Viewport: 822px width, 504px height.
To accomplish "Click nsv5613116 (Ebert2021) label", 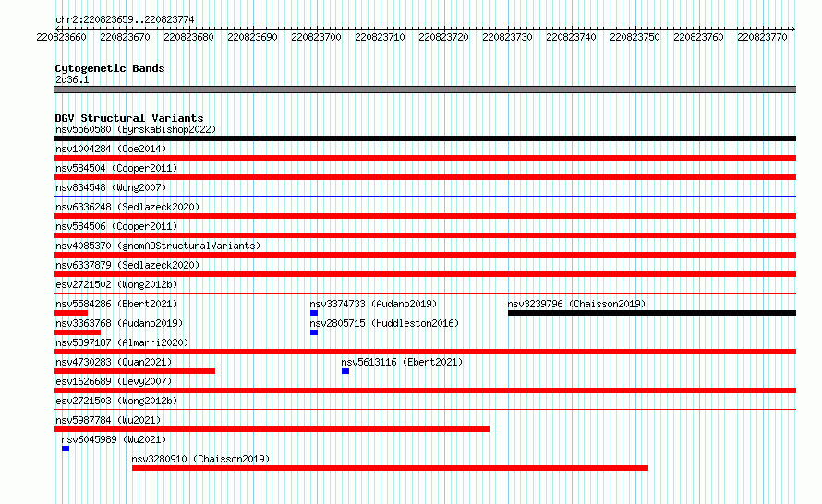I will [x=402, y=362].
